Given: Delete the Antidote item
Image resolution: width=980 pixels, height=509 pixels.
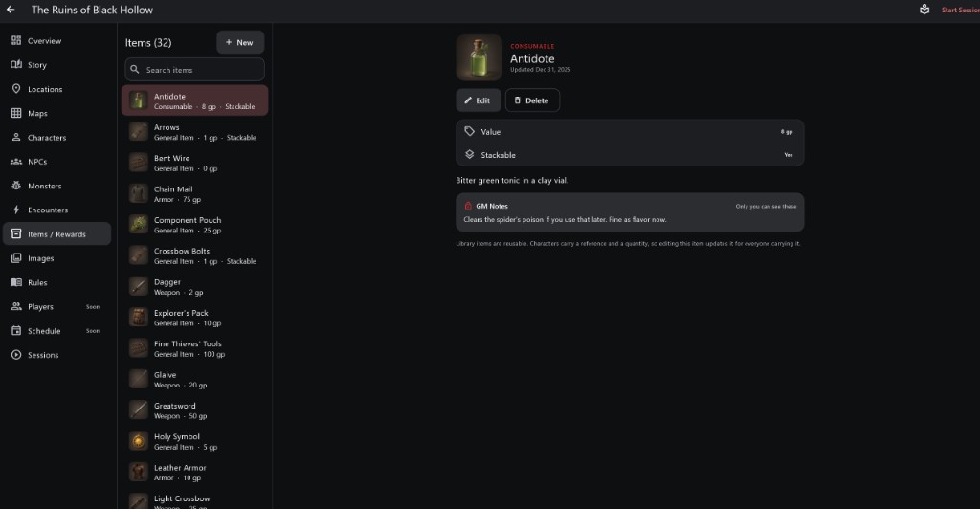Looking at the screenshot, I should (532, 100).
